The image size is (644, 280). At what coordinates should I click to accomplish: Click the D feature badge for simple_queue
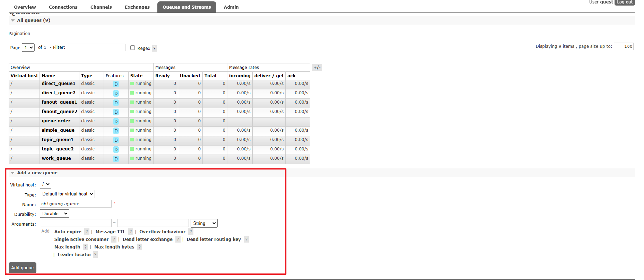point(116,131)
